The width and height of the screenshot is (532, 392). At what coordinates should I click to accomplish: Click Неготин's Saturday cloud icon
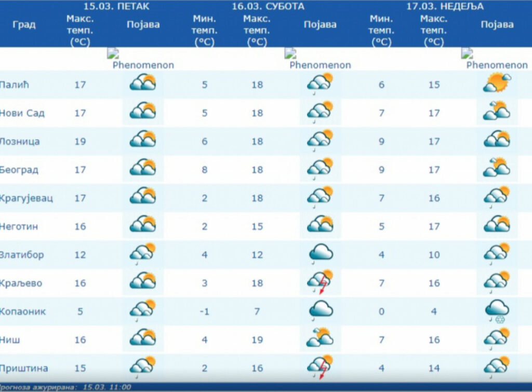tap(320, 225)
